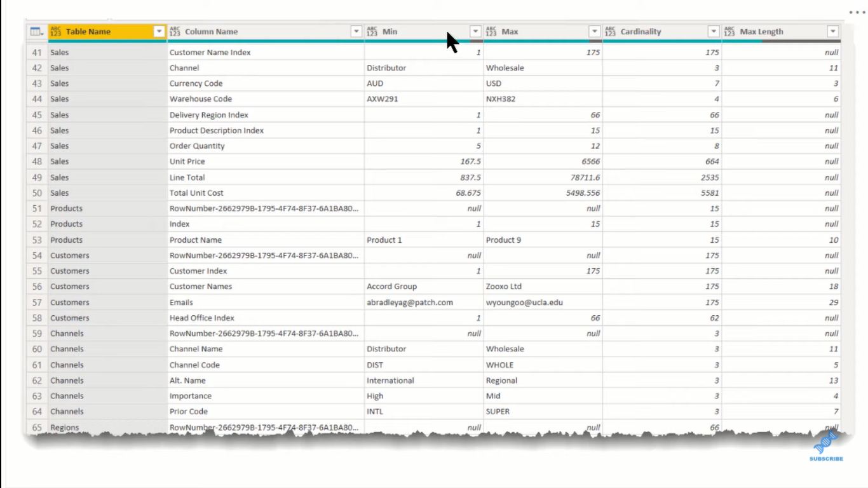Click the Customer Name Index cell
This screenshot has height=488, width=868.
pos(266,53)
